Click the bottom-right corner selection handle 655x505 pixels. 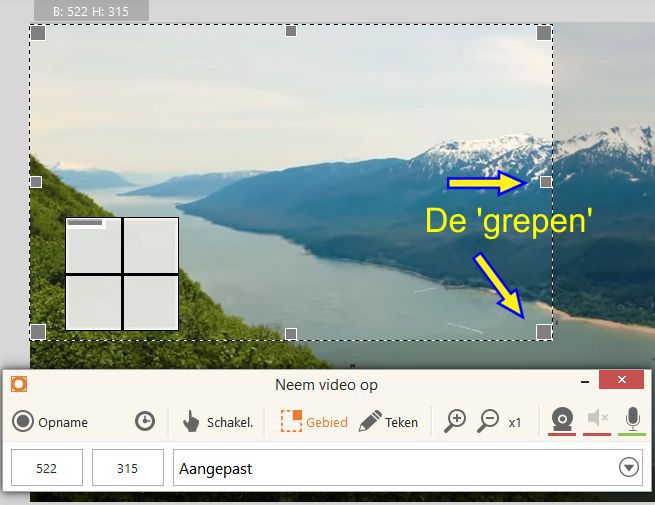click(x=543, y=332)
